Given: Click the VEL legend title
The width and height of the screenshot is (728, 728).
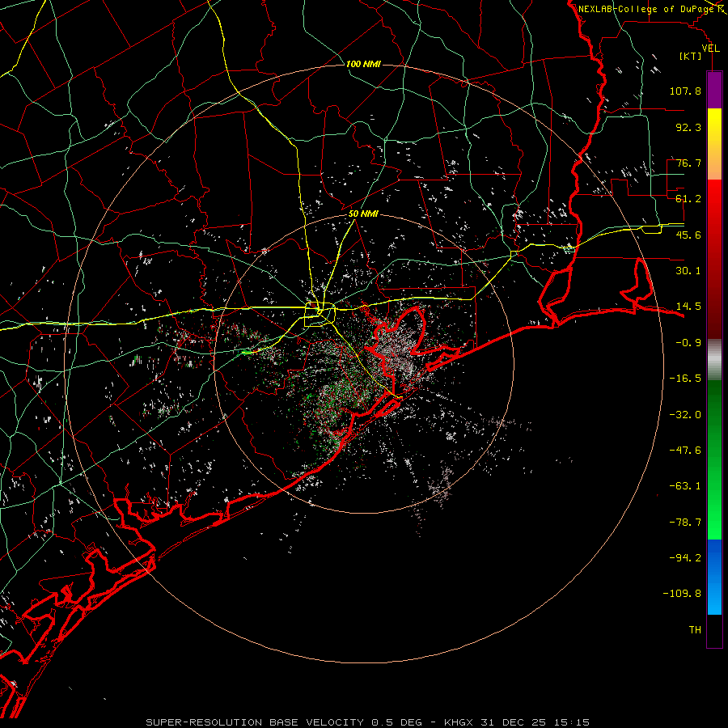Looking at the screenshot, I should point(710,49).
